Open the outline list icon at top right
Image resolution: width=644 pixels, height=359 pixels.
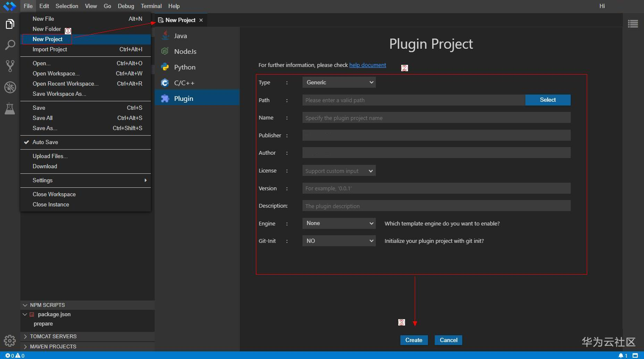(633, 24)
